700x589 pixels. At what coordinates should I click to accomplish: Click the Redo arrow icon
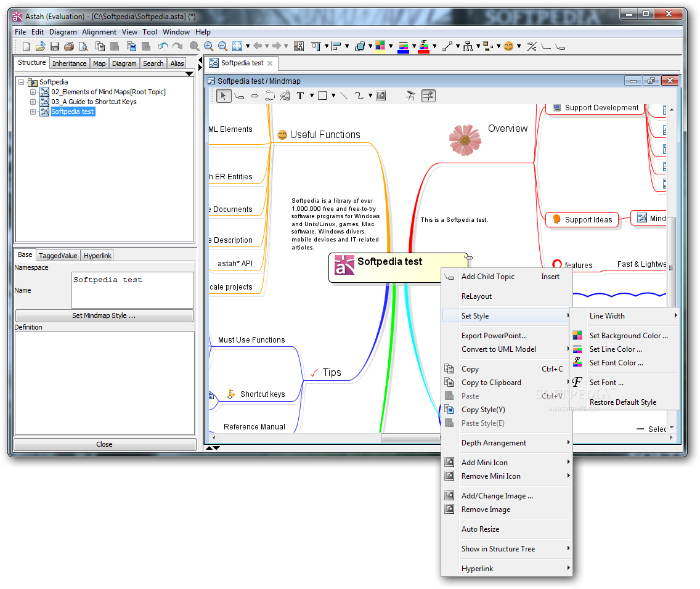pos(177,46)
